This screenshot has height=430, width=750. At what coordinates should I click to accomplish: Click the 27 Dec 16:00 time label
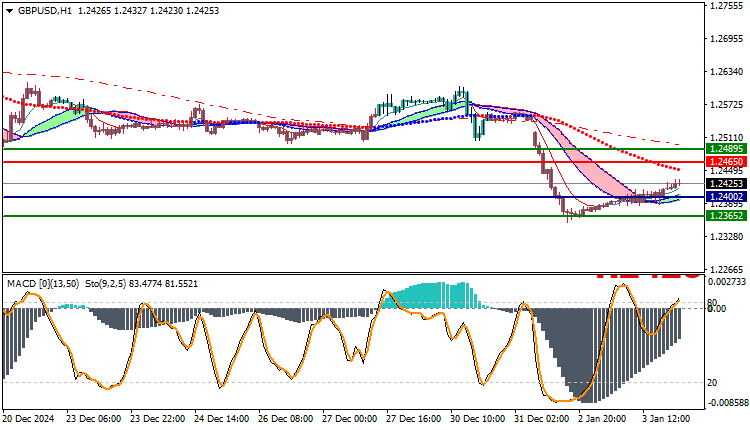click(414, 419)
